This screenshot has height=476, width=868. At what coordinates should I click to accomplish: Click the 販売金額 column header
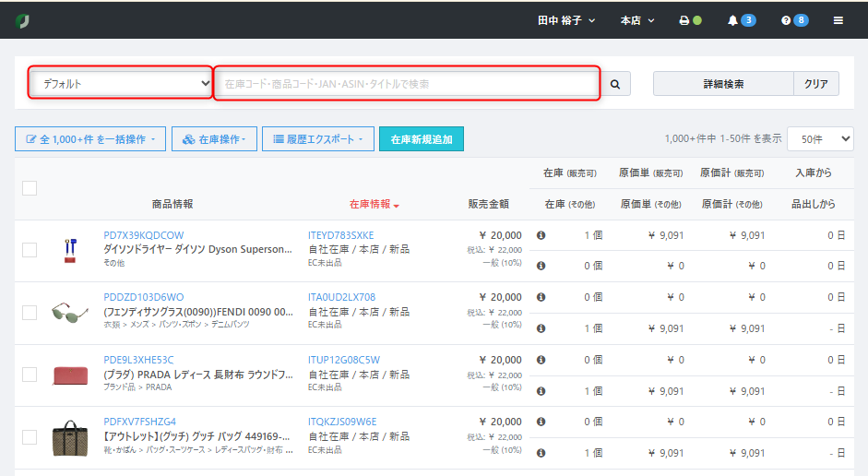488,204
